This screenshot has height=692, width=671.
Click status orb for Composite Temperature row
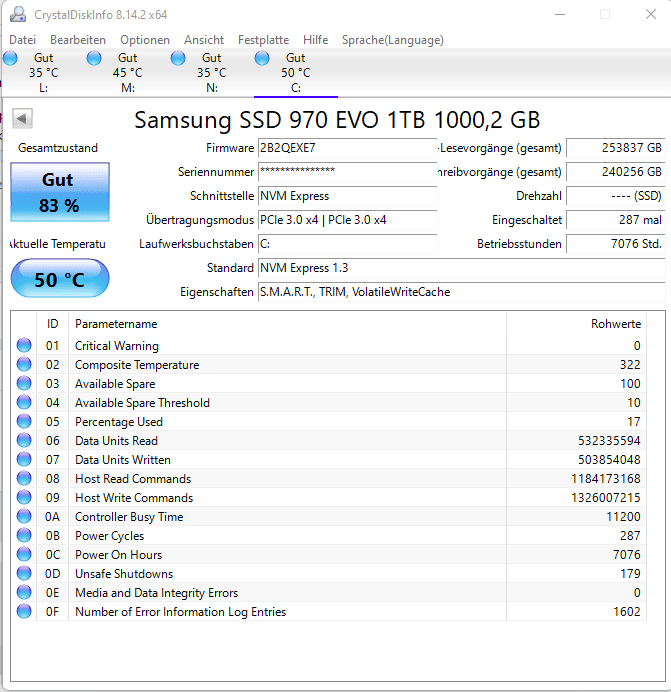click(x=24, y=365)
